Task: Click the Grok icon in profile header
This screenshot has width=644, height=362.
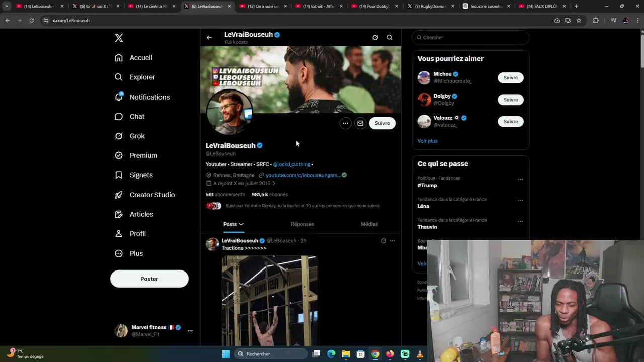Action: pos(375,38)
